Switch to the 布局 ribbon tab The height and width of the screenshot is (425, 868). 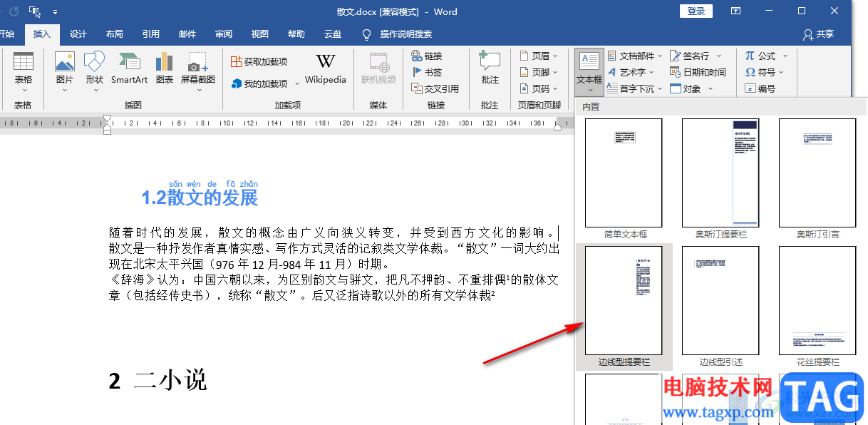114,34
